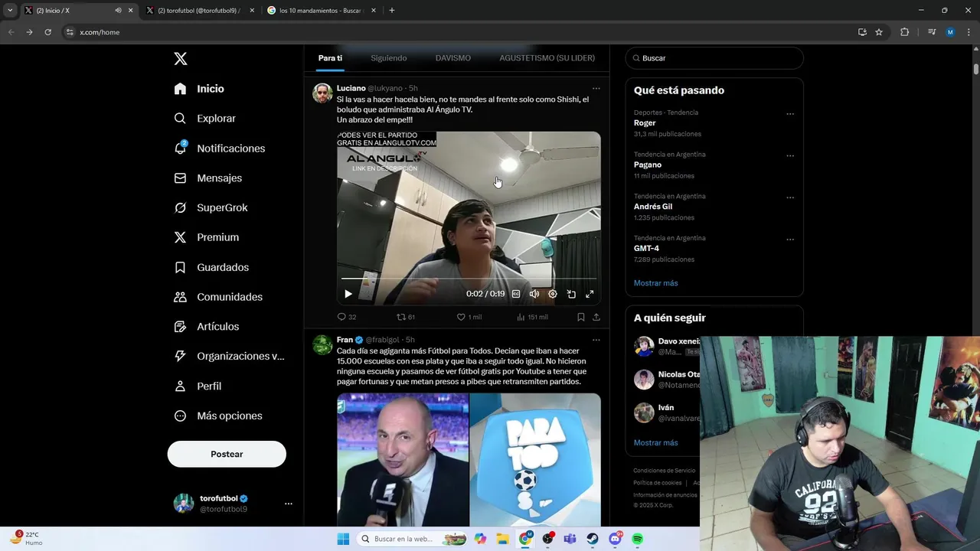This screenshot has width=980, height=551.
Task: Click Mostrar más under trends
Action: [655, 283]
